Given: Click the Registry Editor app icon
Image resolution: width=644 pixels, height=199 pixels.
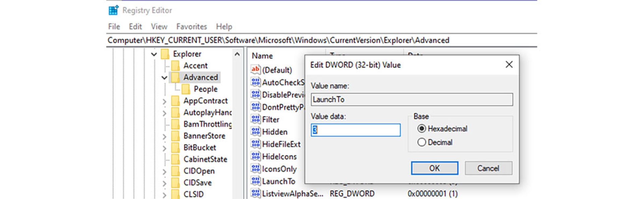Looking at the screenshot, I should tap(113, 10).
